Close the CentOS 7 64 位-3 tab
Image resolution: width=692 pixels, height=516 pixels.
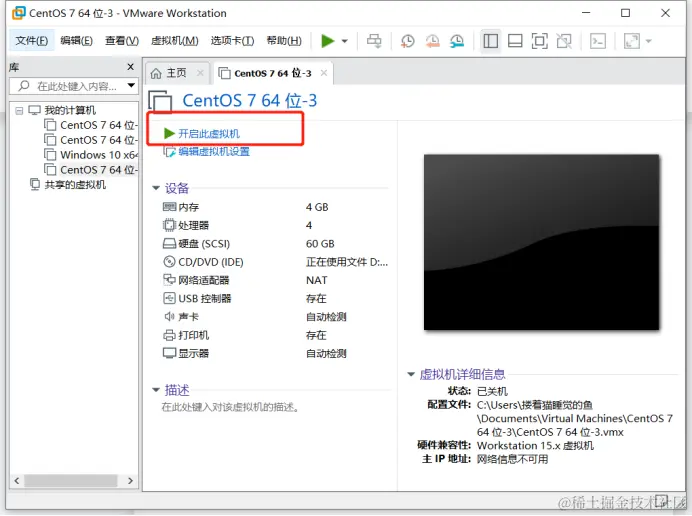[323, 73]
